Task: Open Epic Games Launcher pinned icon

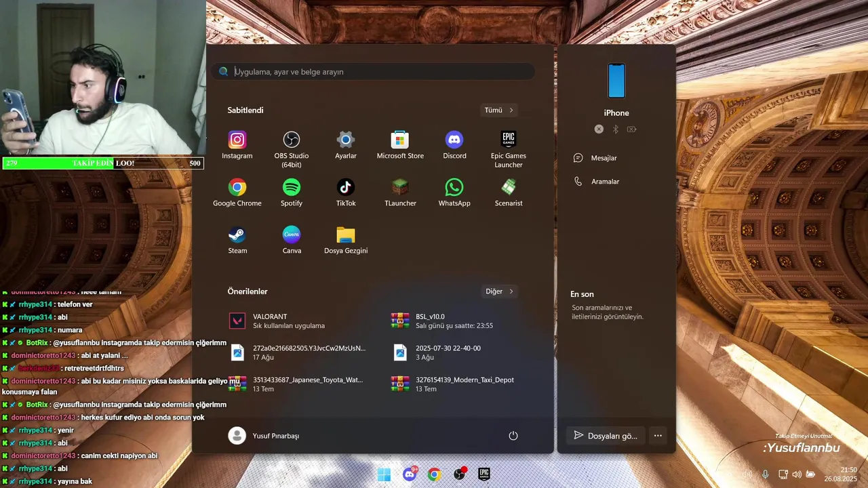Action: [509, 149]
